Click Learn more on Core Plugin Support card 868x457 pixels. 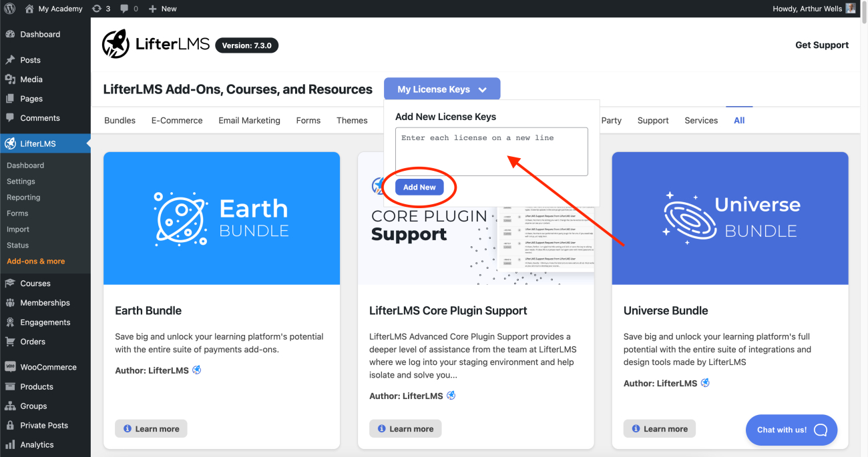tap(405, 428)
